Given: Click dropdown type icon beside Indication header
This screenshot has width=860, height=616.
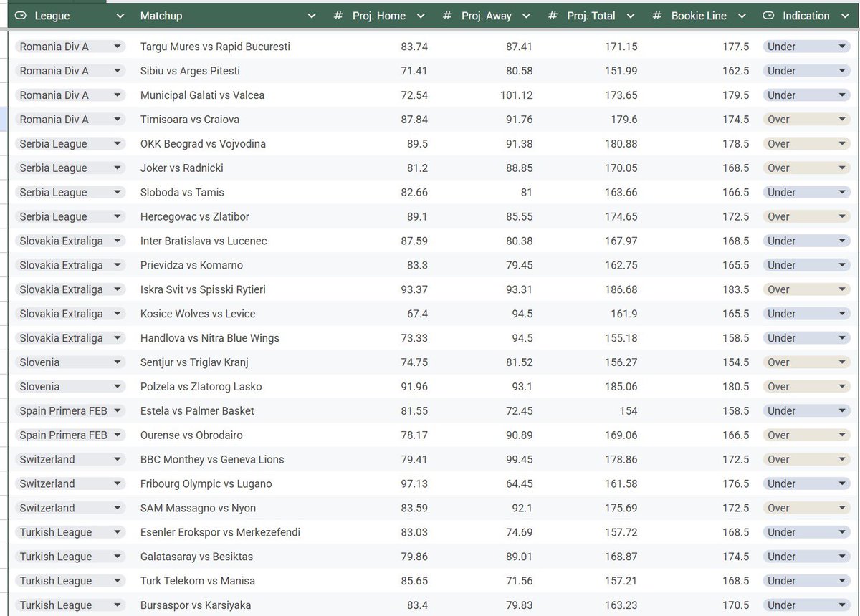Looking at the screenshot, I should point(769,16).
